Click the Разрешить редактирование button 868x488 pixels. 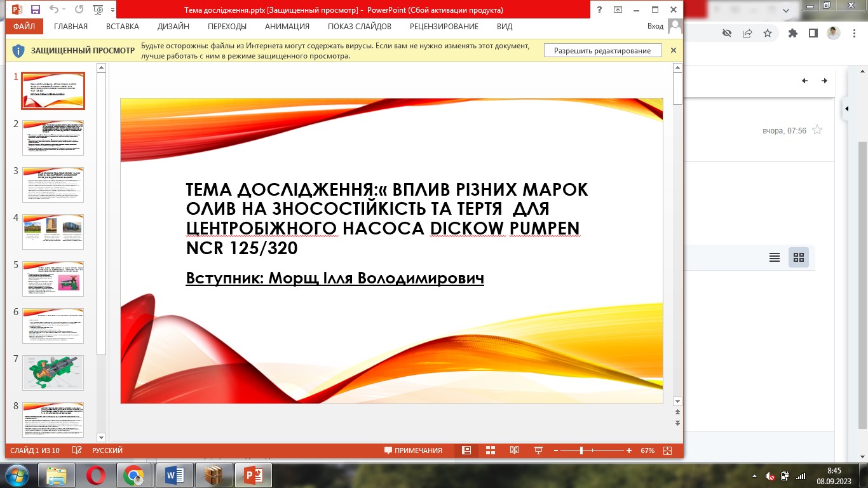[x=602, y=51]
